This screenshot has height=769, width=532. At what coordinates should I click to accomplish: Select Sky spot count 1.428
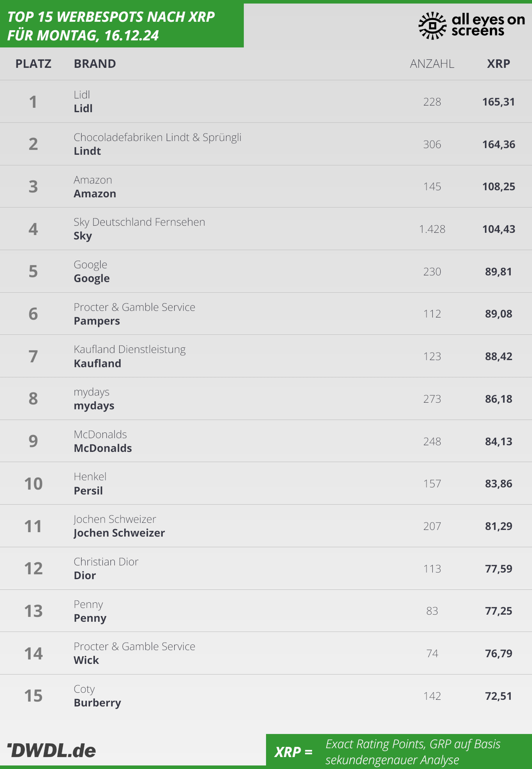pos(432,229)
